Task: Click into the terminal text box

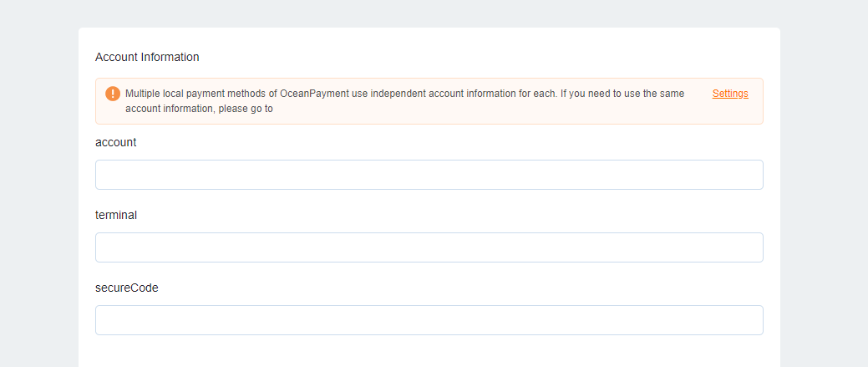Action: [x=429, y=247]
